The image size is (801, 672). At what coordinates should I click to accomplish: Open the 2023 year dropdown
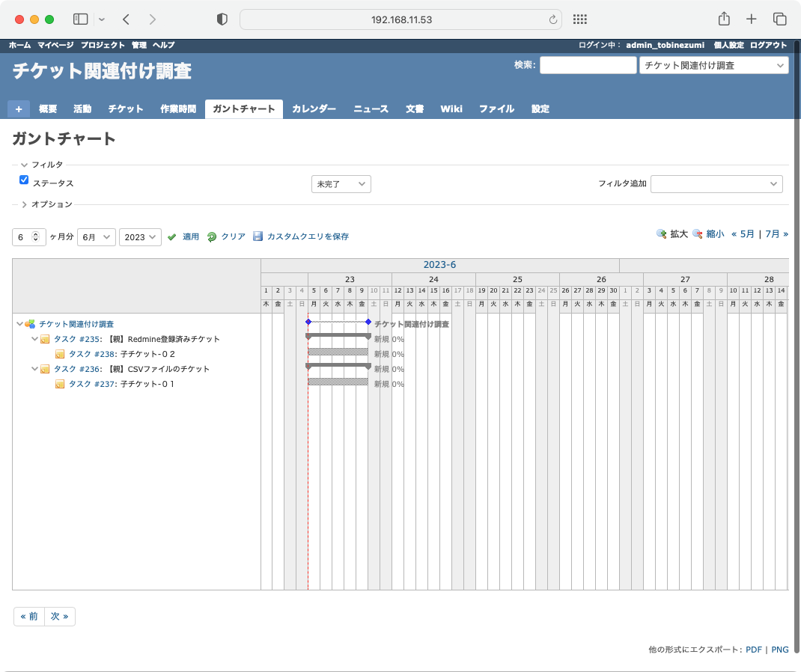coord(140,236)
